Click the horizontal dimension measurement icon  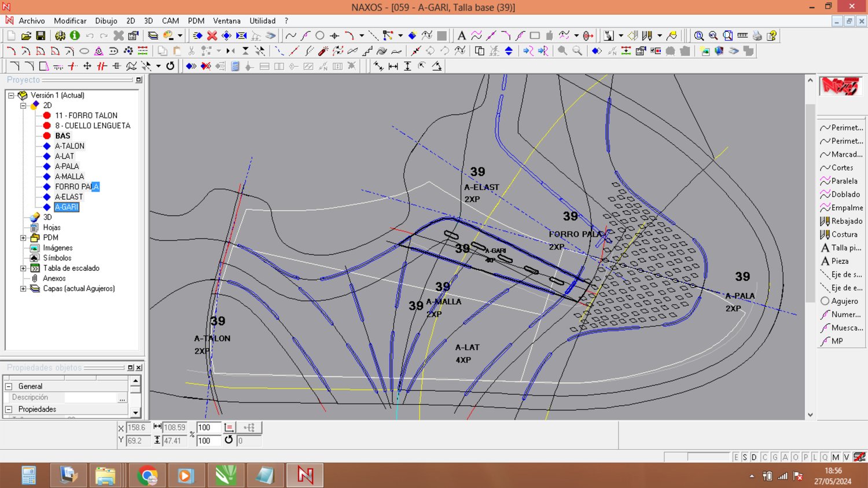click(393, 66)
